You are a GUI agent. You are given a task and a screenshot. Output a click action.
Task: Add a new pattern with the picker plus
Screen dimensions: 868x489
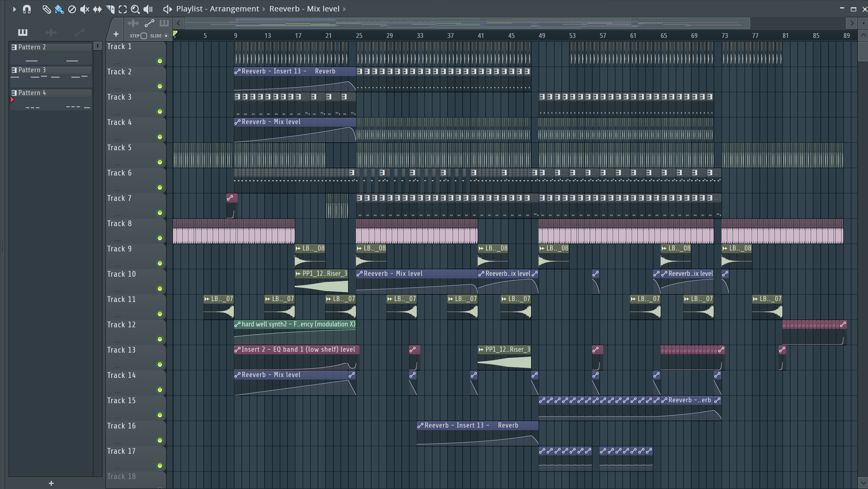click(51, 483)
